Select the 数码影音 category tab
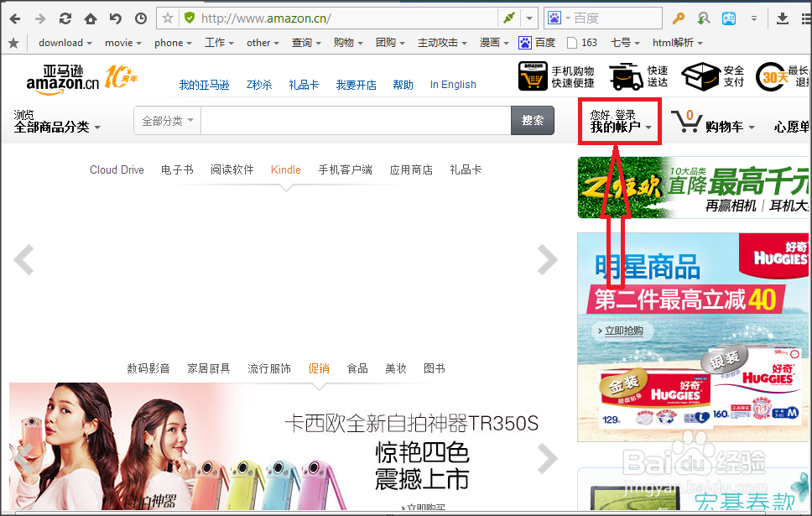 pyautogui.click(x=148, y=369)
